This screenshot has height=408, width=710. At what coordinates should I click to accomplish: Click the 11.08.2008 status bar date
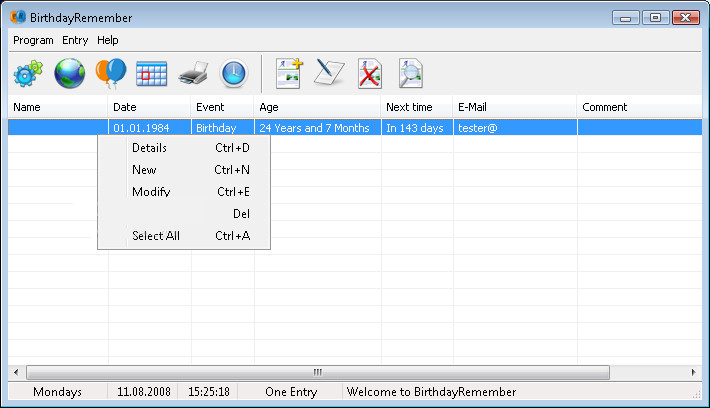[x=144, y=392]
